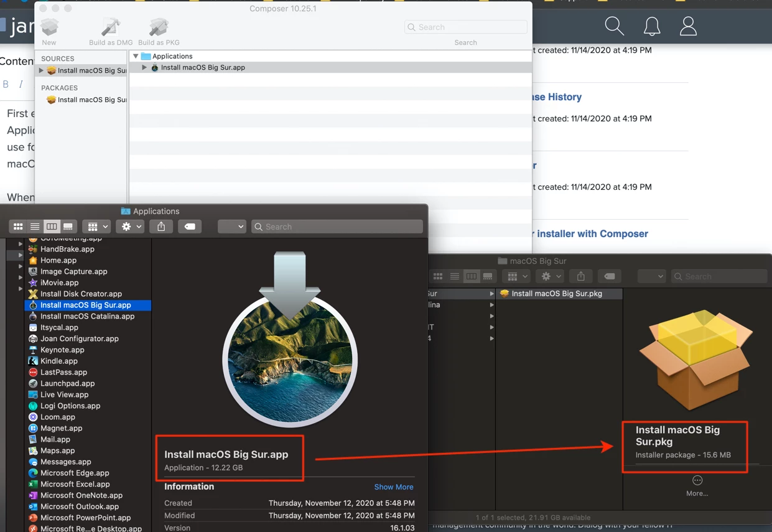Click package box preview thumbnail

point(696,360)
